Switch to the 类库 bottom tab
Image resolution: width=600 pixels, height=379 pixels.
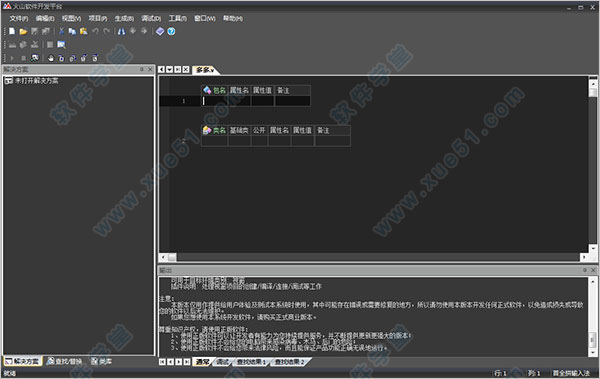[101, 361]
